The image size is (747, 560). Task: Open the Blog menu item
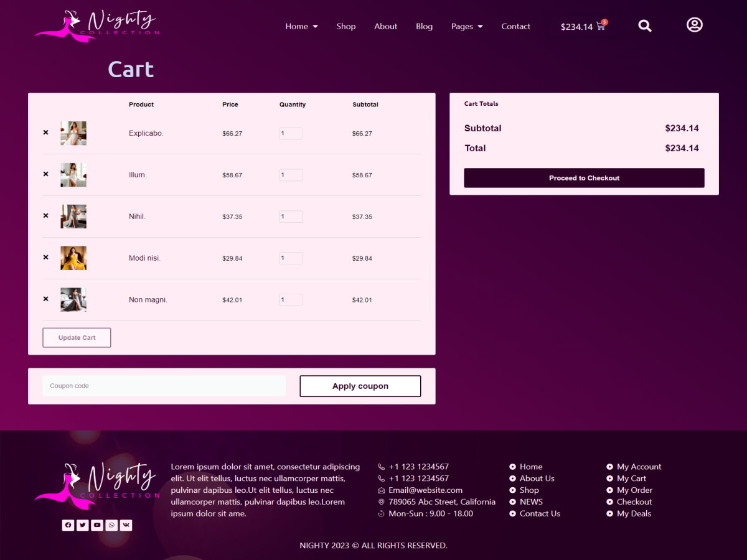(424, 26)
